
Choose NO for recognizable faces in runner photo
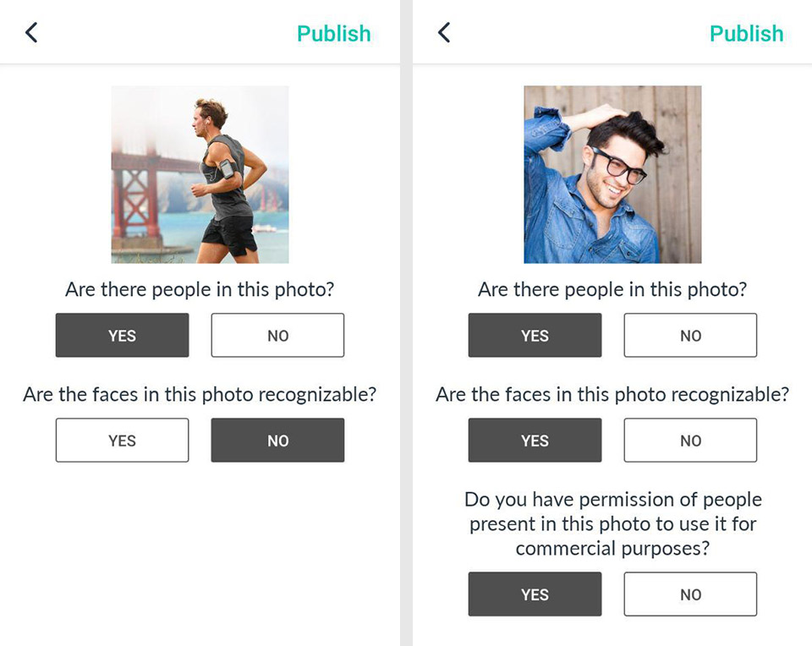[277, 441]
